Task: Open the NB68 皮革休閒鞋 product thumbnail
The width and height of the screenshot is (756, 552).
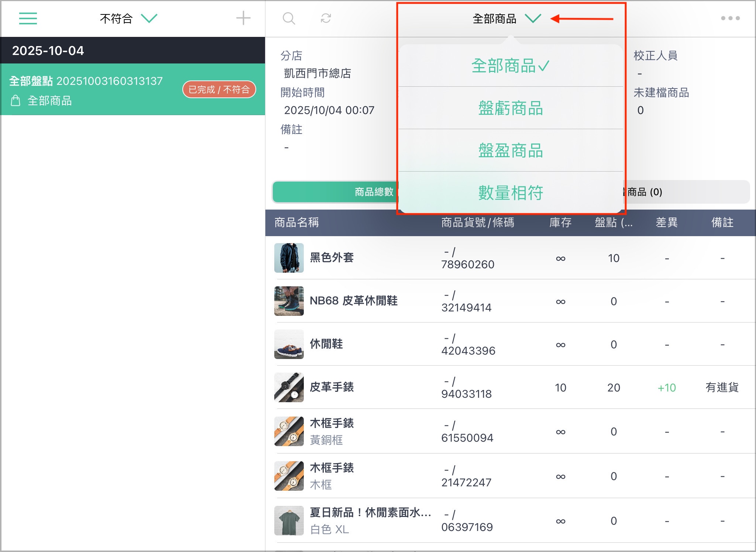Action: [x=289, y=301]
